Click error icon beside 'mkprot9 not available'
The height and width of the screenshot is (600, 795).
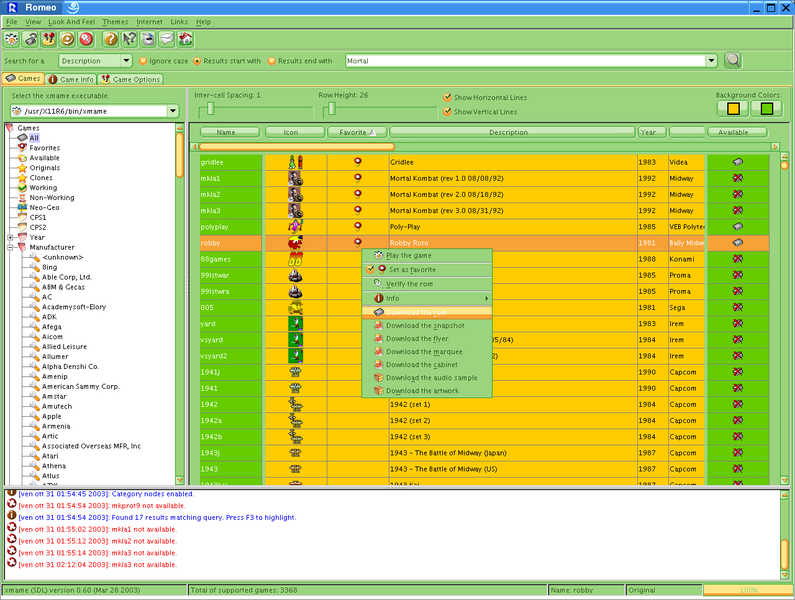(x=12, y=504)
